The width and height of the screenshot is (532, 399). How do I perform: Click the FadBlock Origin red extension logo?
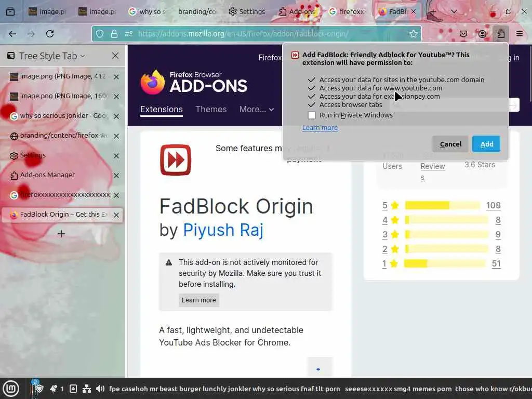(176, 160)
